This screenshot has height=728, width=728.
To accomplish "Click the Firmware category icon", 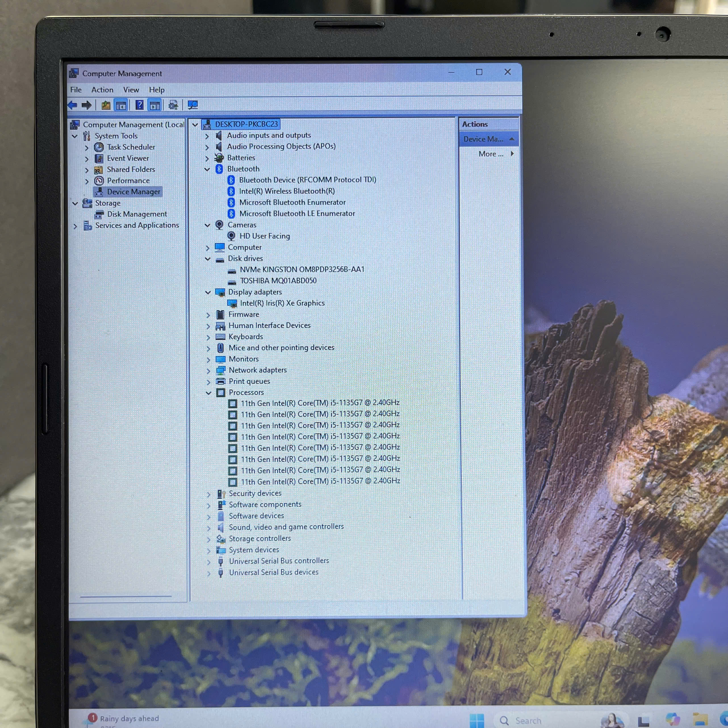I will pos(220,314).
